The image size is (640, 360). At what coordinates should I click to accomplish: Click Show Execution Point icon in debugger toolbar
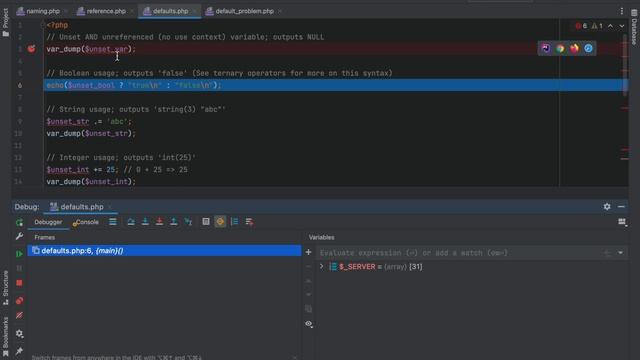(113, 222)
